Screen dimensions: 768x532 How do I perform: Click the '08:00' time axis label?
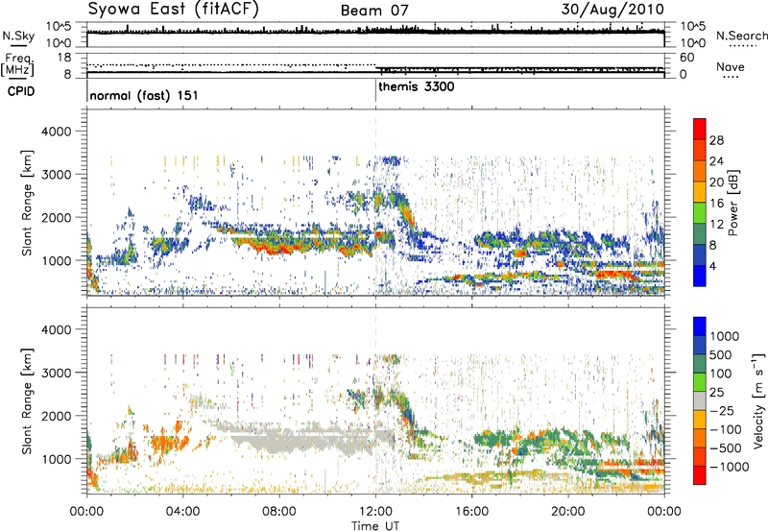click(279, 512)
